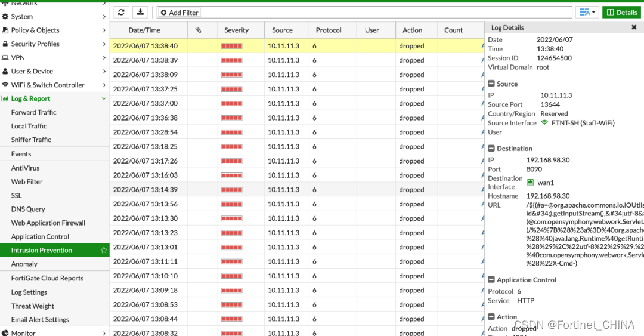This screenshot has width=644, height=336.
Task: Close the Log Details panel
Action: (x=634, y=27)
